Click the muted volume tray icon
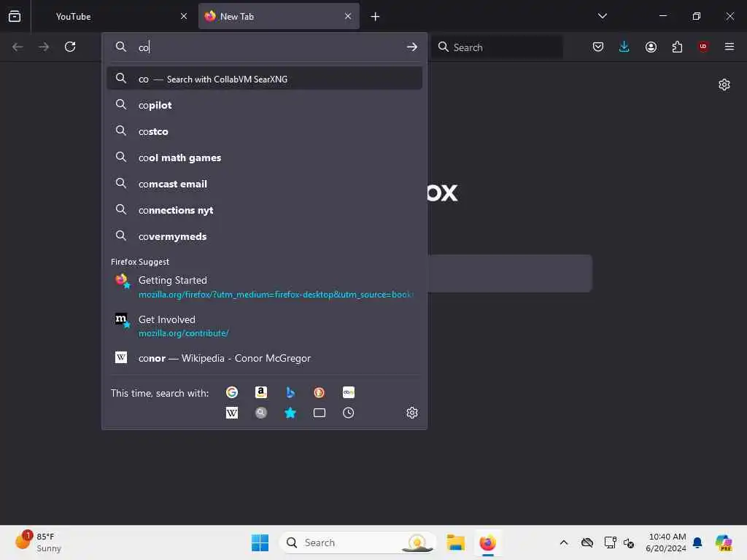 628,542
